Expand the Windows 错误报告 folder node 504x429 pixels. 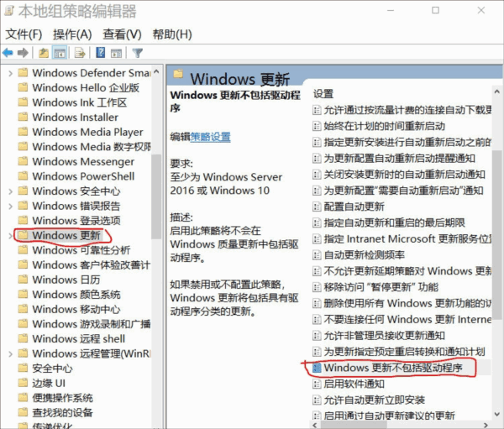click(x=10, y=206)
